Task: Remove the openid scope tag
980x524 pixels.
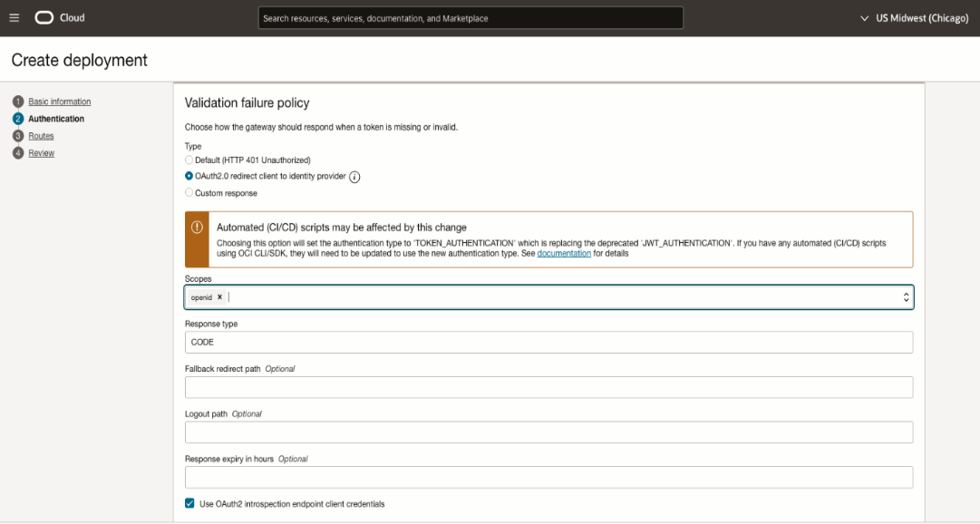Action: (x=218, y=296)
